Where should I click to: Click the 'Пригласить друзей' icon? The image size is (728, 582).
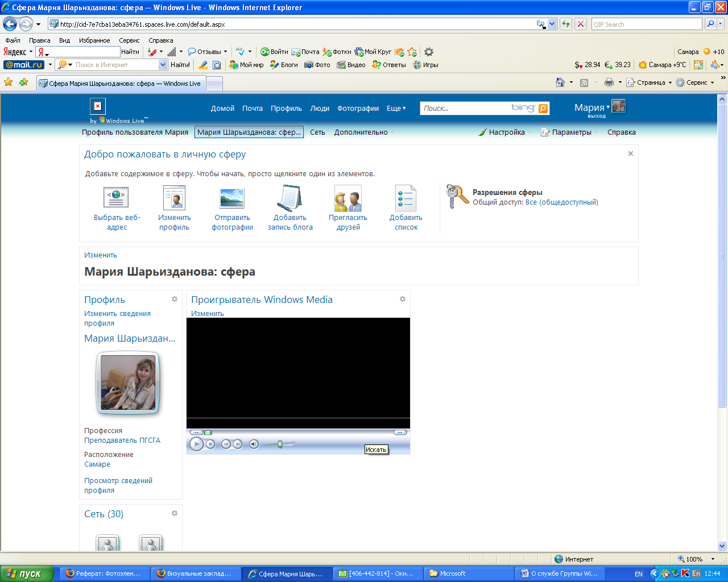coord(348,199)
